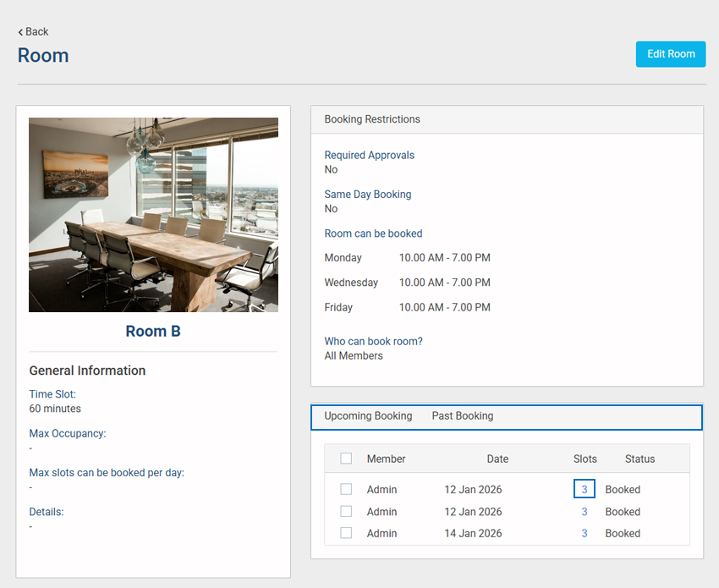Image resolution: width=719 pixels, height=588 pixels.
Task: Switch to the Upcoming Booking tab
Action: pos(368,416)
